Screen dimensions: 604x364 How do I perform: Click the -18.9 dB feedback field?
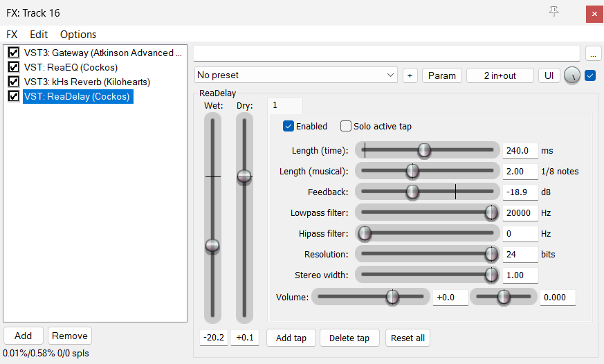(520, 192)
